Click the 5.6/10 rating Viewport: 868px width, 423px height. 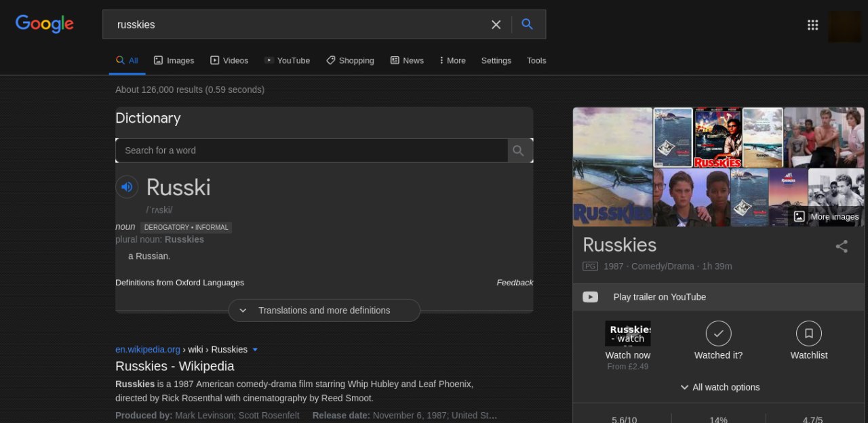(624, 420)
